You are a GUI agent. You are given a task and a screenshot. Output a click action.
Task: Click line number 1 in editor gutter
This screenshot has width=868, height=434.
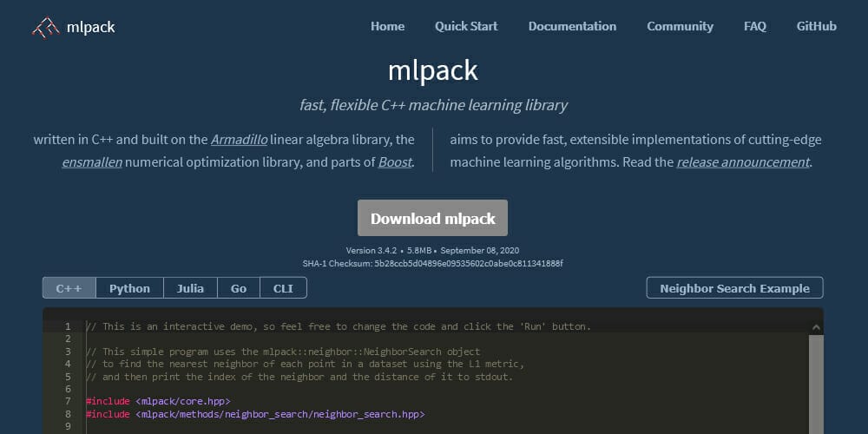[68, 326]
